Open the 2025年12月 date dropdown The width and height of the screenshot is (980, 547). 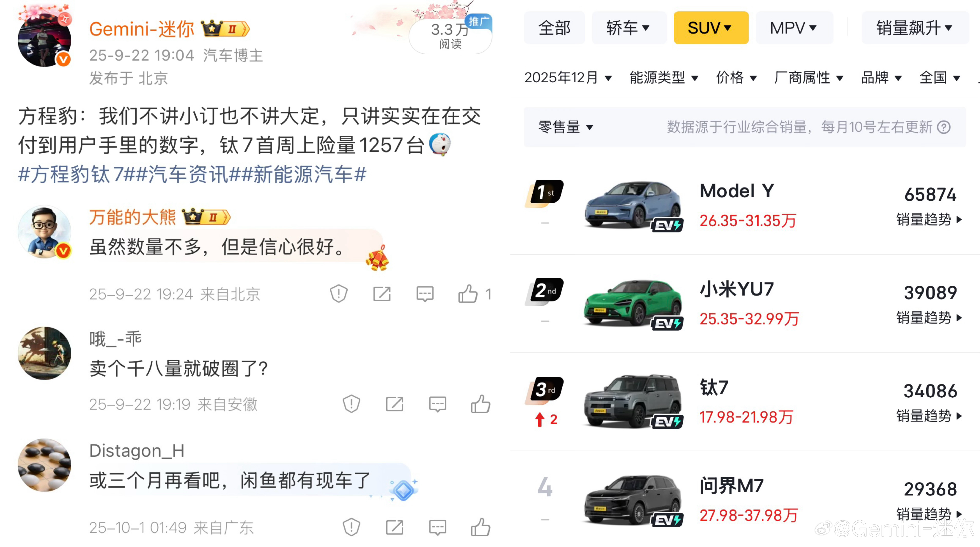point(568,78)
